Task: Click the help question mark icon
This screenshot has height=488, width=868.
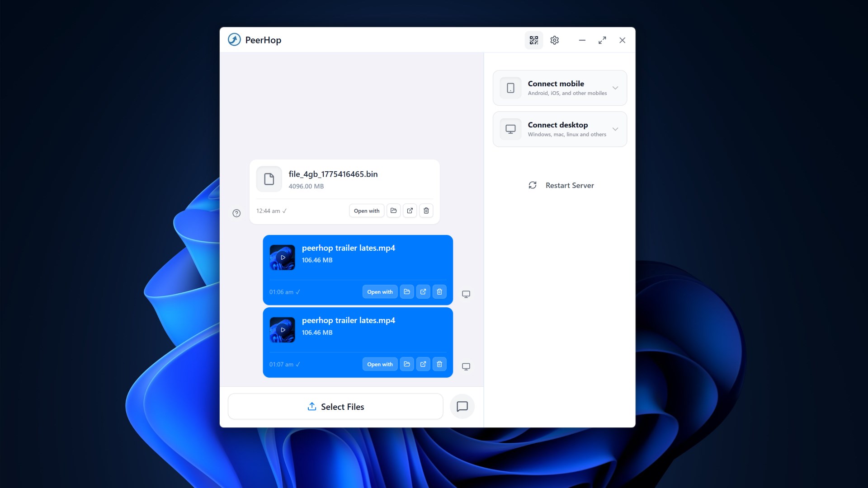Action: (236, 213)
